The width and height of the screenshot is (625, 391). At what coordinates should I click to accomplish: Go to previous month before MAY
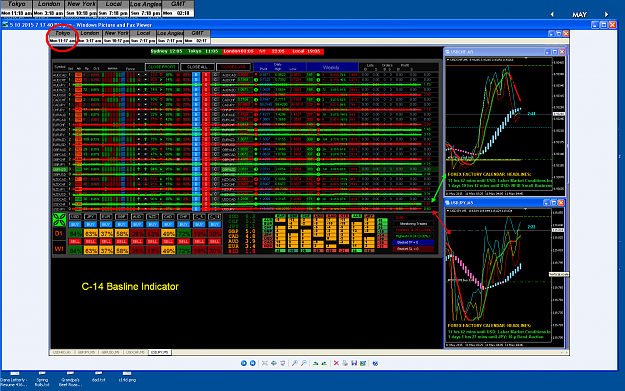coord(552,14)
